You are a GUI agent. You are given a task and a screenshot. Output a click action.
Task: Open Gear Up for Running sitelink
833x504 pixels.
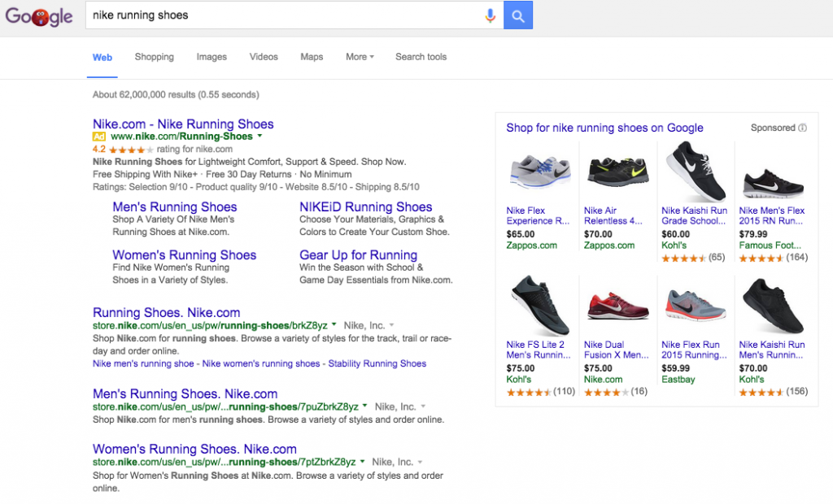359,255
